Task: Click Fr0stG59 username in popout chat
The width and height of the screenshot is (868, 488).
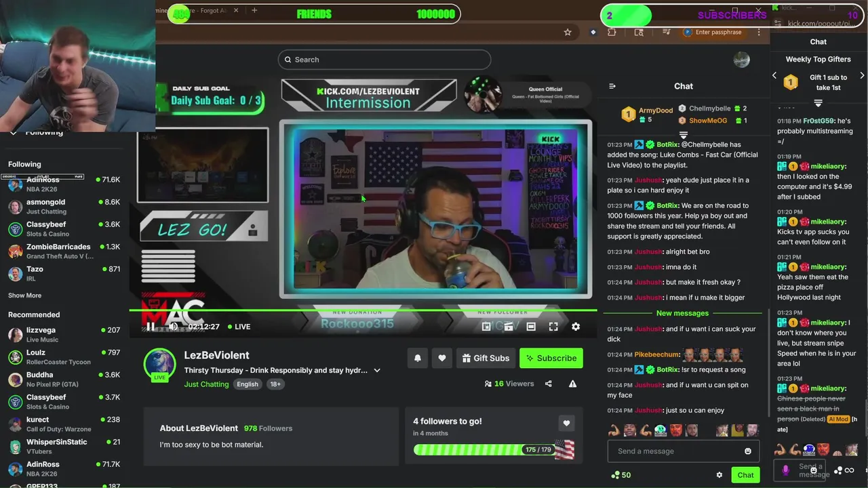Action: 818,121
